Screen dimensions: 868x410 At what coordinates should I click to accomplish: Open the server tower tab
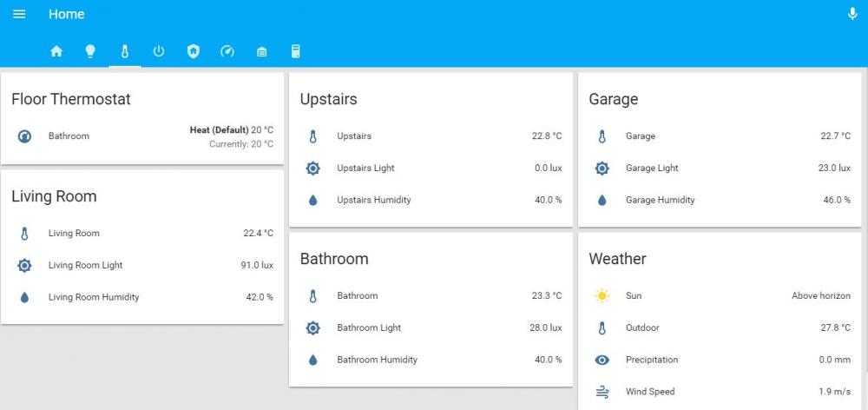[296, 51]
